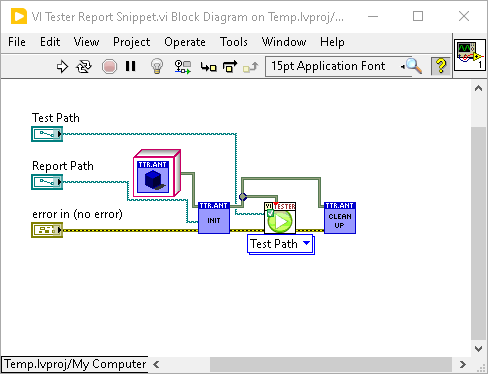Click the vertical scrollbar thumb

coord(478,233)
